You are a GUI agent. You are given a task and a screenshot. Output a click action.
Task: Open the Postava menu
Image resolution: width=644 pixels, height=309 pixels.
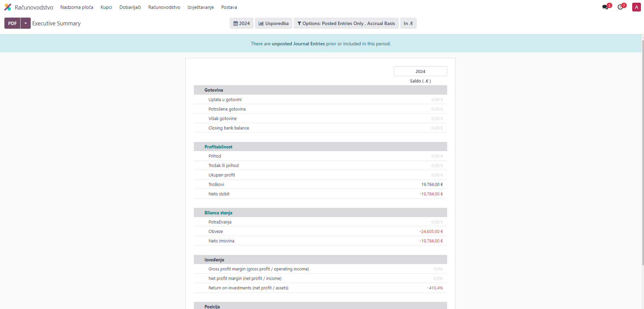[x=229, y=7]
